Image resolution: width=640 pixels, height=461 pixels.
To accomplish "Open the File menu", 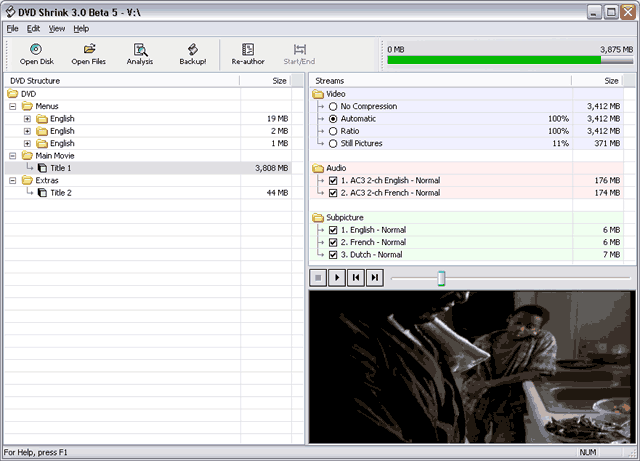I will [x=13, y=29].
